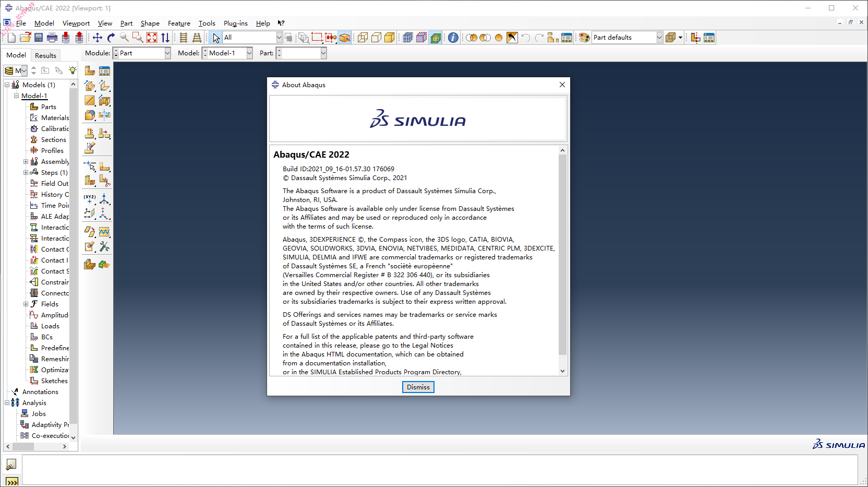Select the Rotate view tool
Viewport: 868px width, 487px height.
click(111, 38)
